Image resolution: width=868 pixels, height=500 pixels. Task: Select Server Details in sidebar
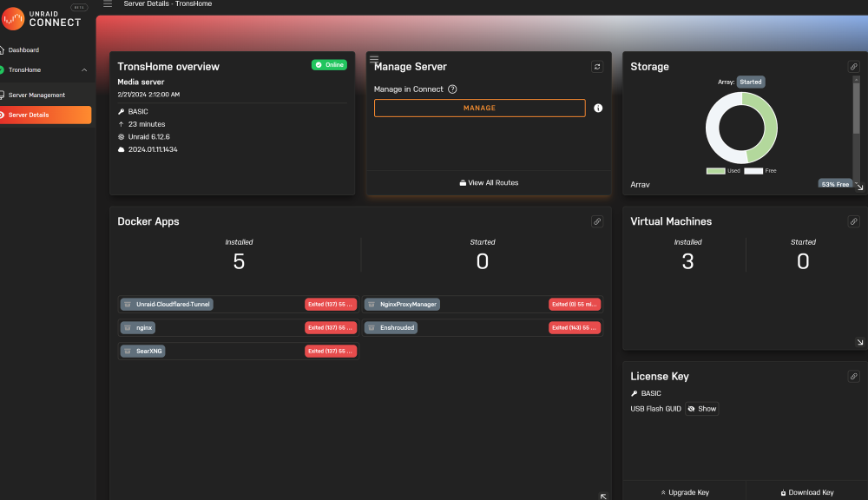coord(45,115)
